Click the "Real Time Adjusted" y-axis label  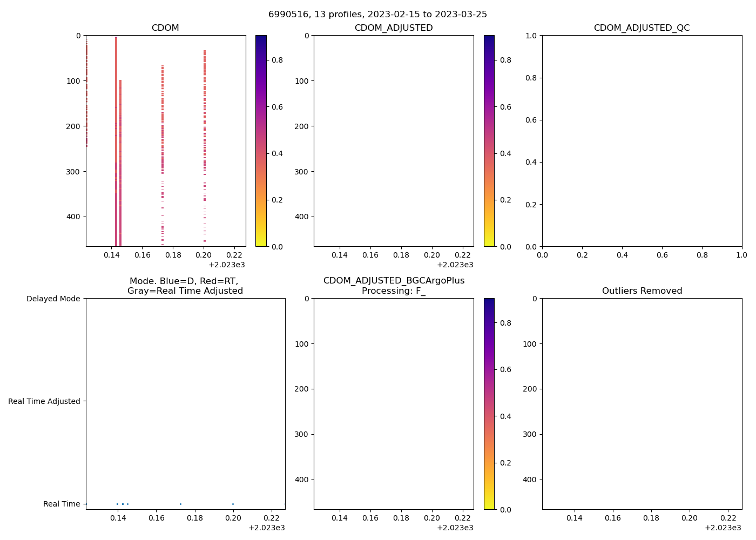[44, 401]
